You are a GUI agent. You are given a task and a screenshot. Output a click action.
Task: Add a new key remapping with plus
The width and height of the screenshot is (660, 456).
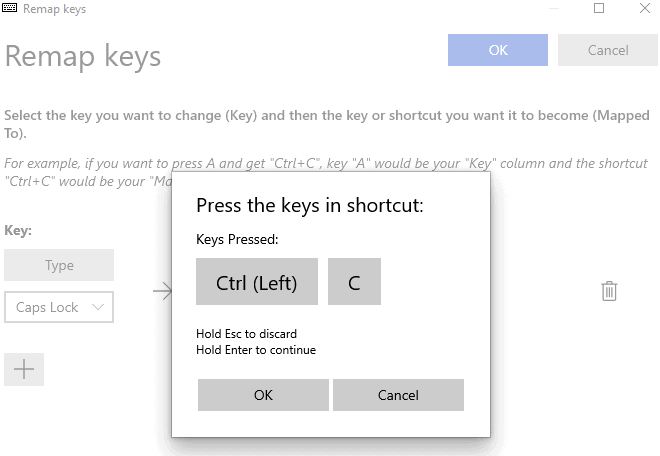(24, 369)
